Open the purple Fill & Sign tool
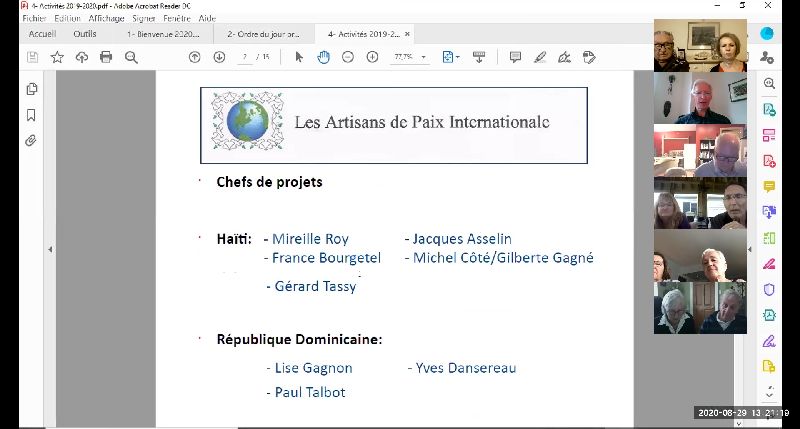 click(x=769, y=341)
